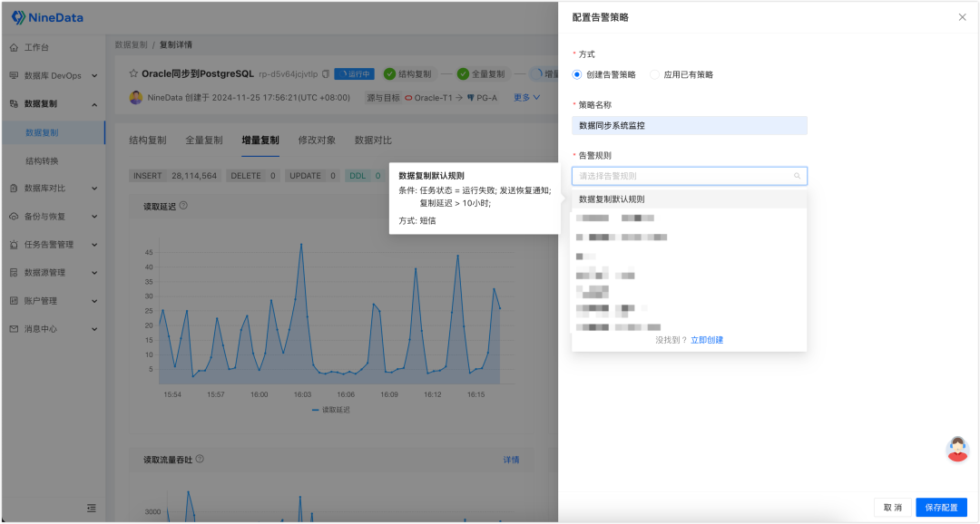This screenshot has width=980, height=524.
Task: Copy the task ID rp-d5v64jcjvtlp
Action: tap(326, 74)
